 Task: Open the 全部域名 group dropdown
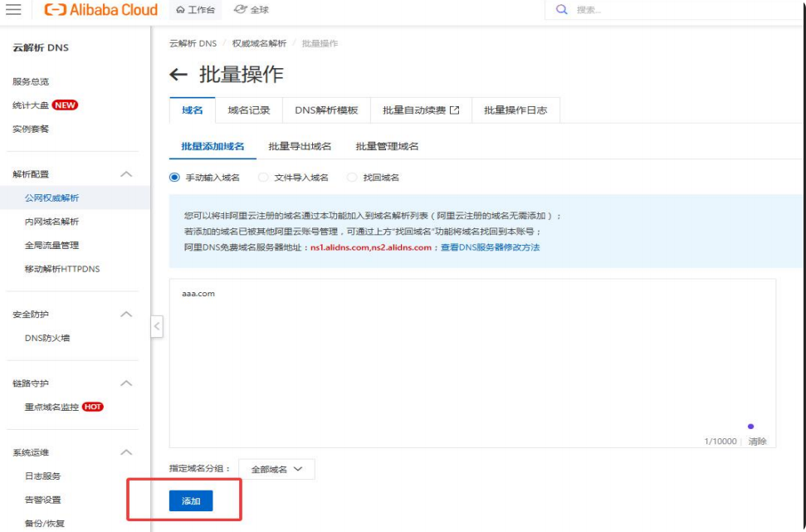coord(276,469)
